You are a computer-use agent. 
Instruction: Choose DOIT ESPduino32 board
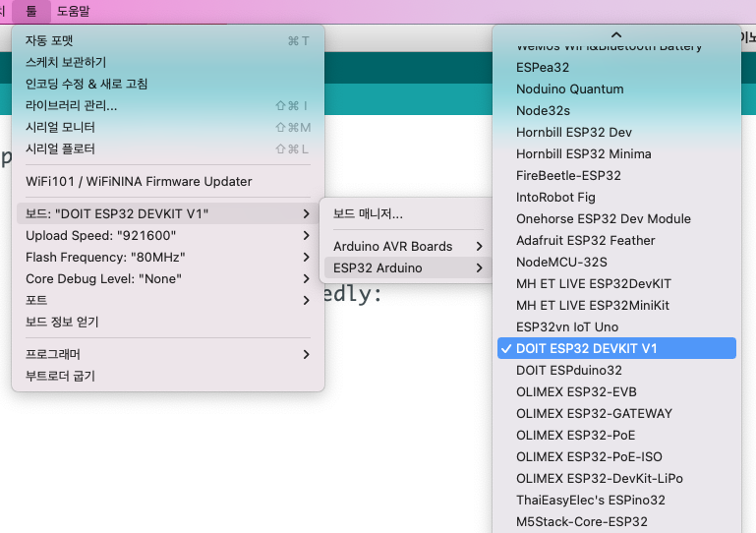point(616,371)
